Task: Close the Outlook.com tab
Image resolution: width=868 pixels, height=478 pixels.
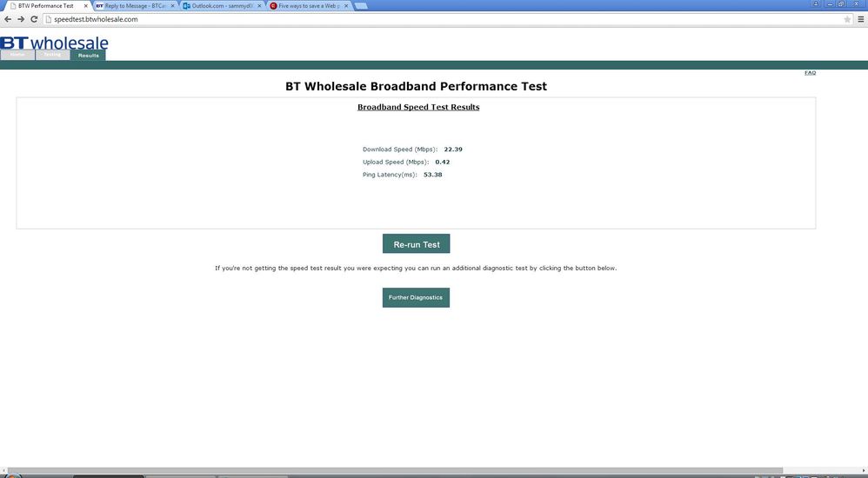Action: click(x=259, y=6)
